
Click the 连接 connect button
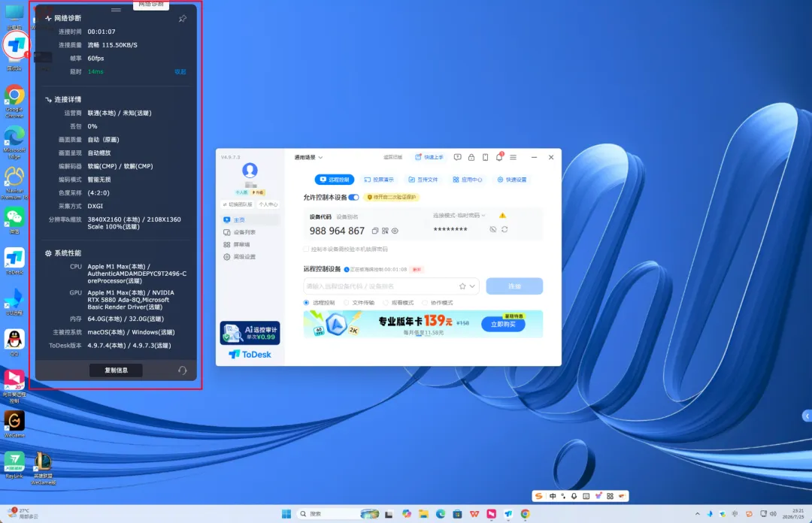coord(514,286)
